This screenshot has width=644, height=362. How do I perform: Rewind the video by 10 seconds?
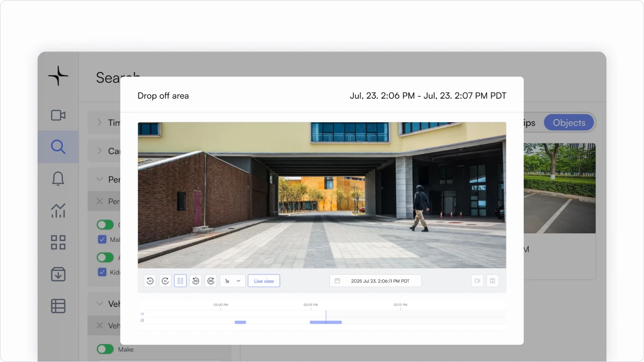point(150,280)
